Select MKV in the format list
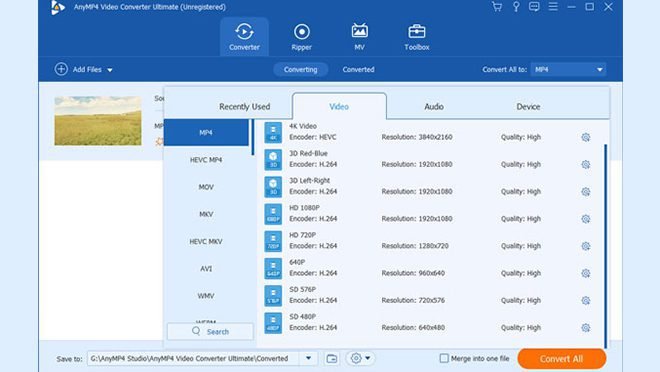The height and width of the screenshot is (372, 660). click(x=206, y=214)
